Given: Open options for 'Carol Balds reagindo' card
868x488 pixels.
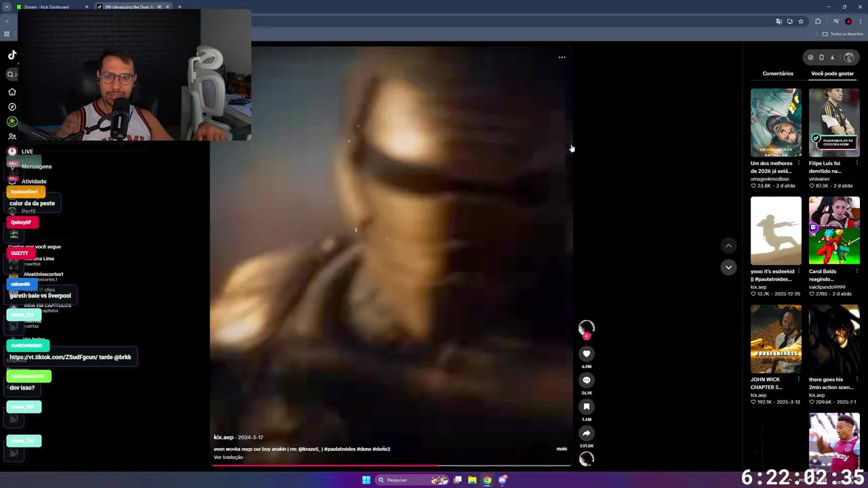Looking at the screenshot, I should click(x=857, y=271).
